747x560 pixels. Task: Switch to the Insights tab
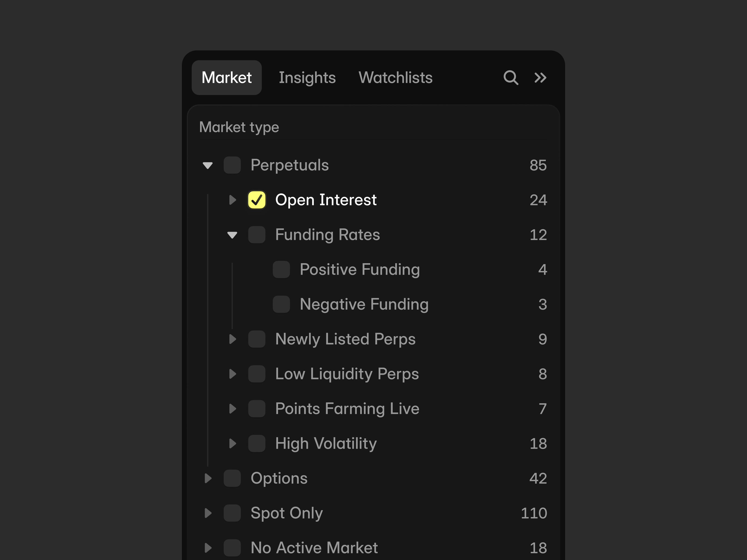pos(307,78)
